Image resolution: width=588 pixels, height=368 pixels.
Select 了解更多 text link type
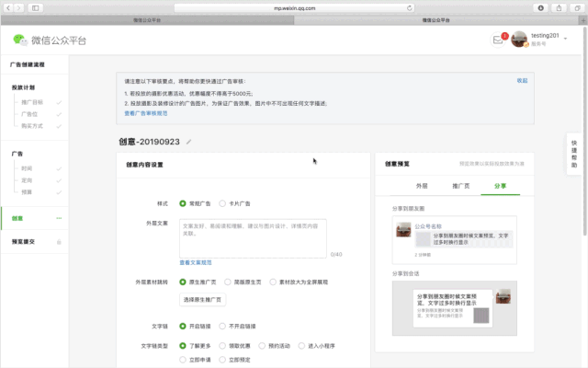click(x=183, y=346)
